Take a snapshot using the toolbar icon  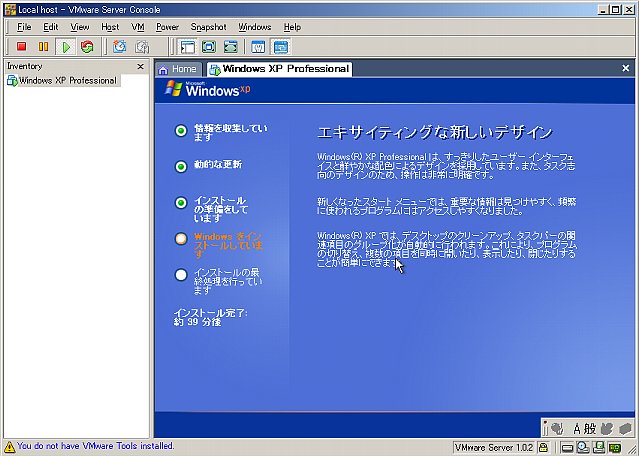point(119,47)
